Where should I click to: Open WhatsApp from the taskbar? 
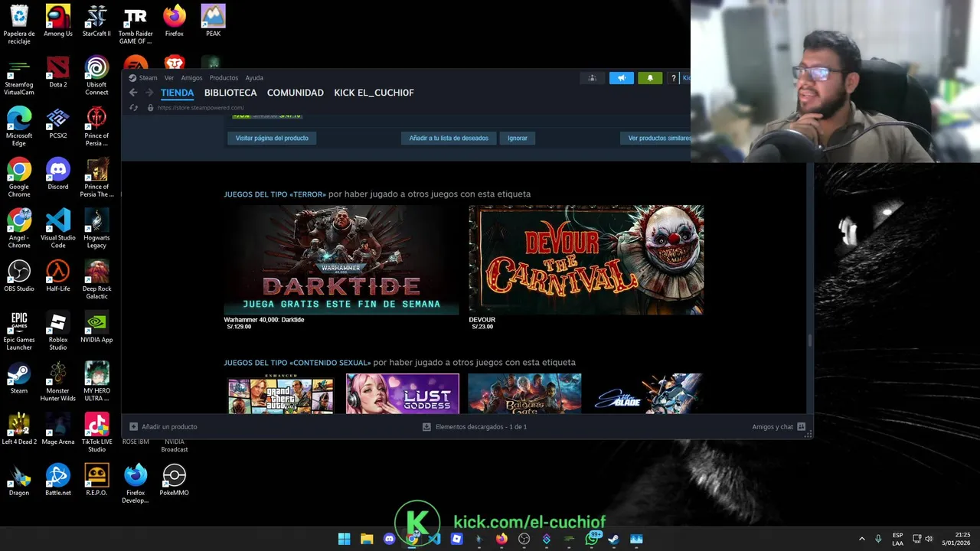click(591, 539)
